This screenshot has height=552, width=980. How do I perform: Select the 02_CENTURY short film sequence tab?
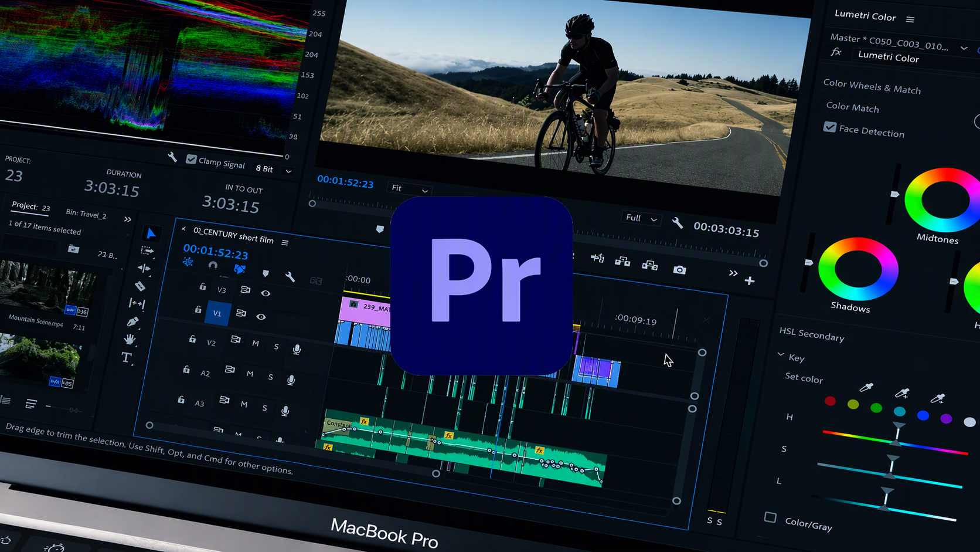tap(233, 235)
